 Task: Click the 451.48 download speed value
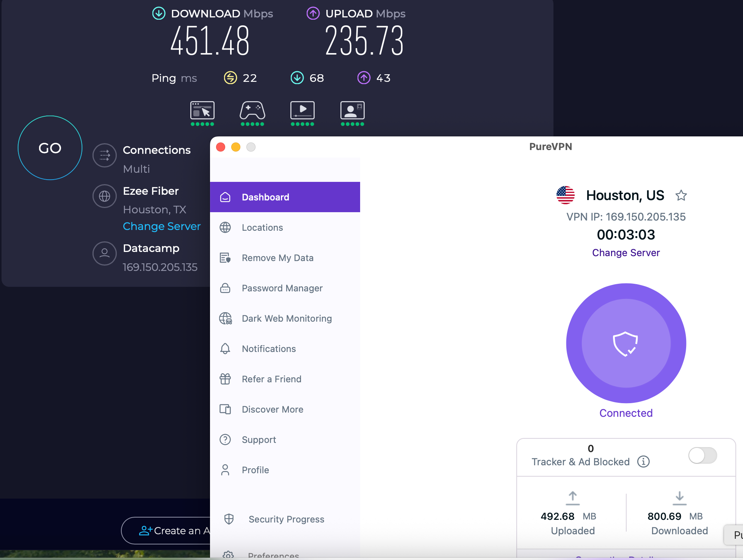210,41
